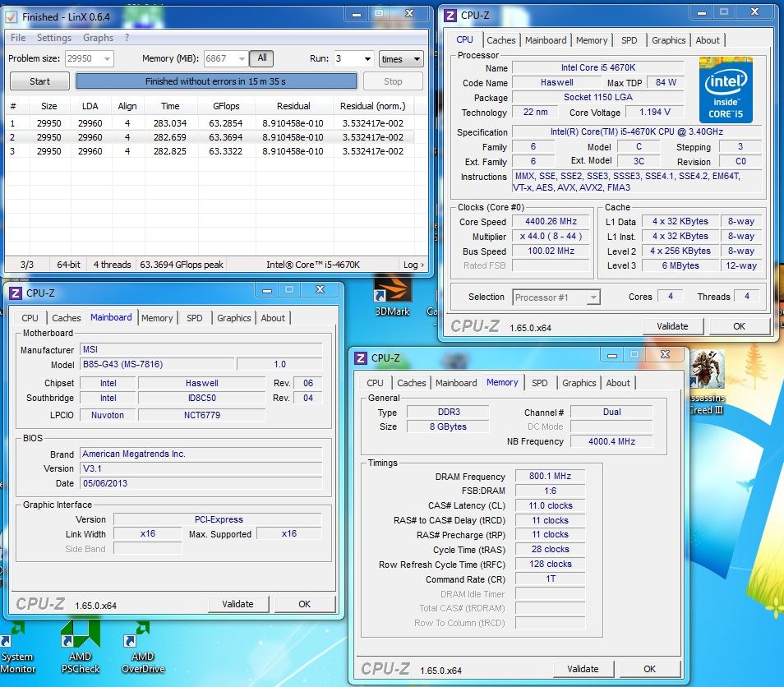
Task: Open the Settings menu in LinX
Action: (54, 38)
